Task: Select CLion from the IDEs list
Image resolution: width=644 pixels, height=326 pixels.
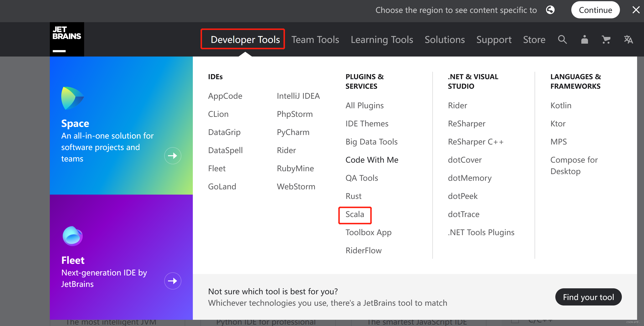Action: tap(218, 114)
